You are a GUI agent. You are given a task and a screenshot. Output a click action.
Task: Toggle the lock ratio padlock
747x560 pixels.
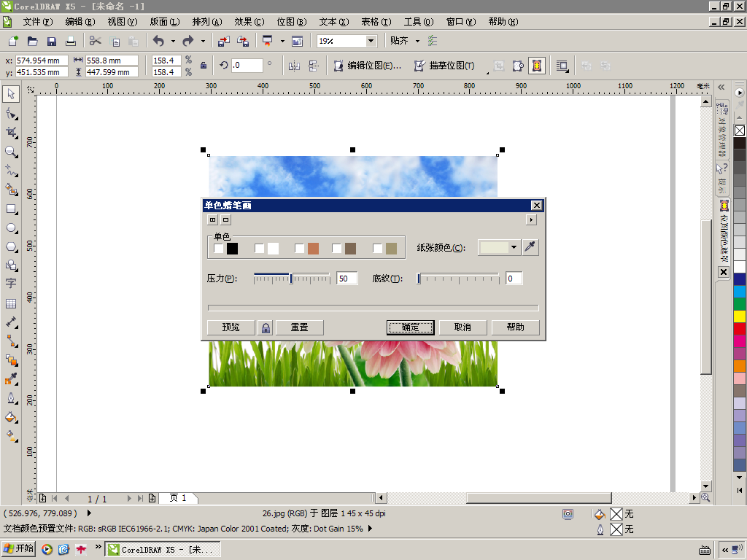coord(204,66)
